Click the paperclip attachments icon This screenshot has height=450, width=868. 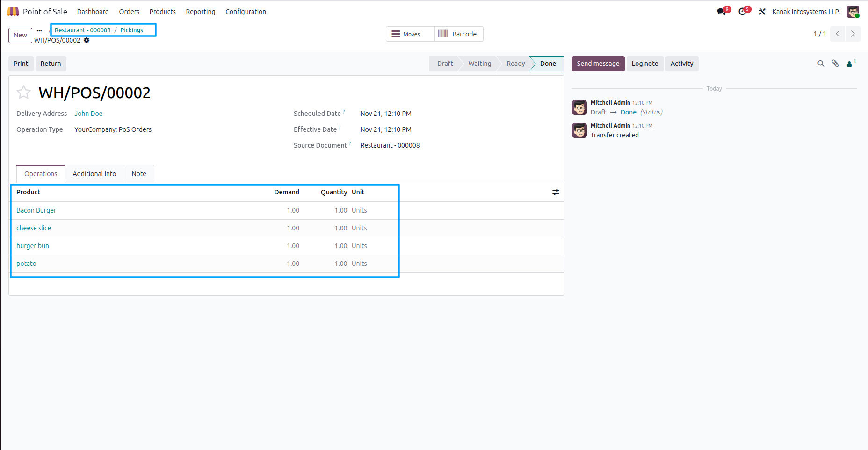coord(835,64)
